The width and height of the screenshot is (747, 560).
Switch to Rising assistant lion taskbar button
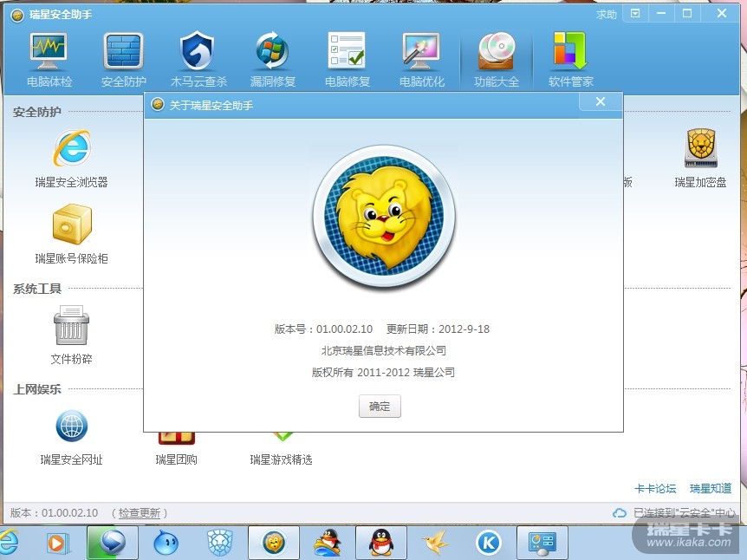(274, 543)
